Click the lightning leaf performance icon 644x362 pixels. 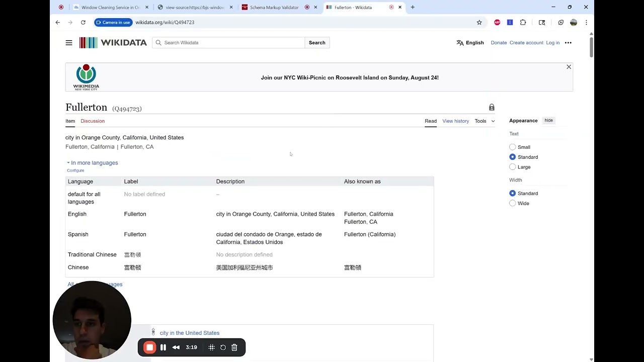[560, 22]
